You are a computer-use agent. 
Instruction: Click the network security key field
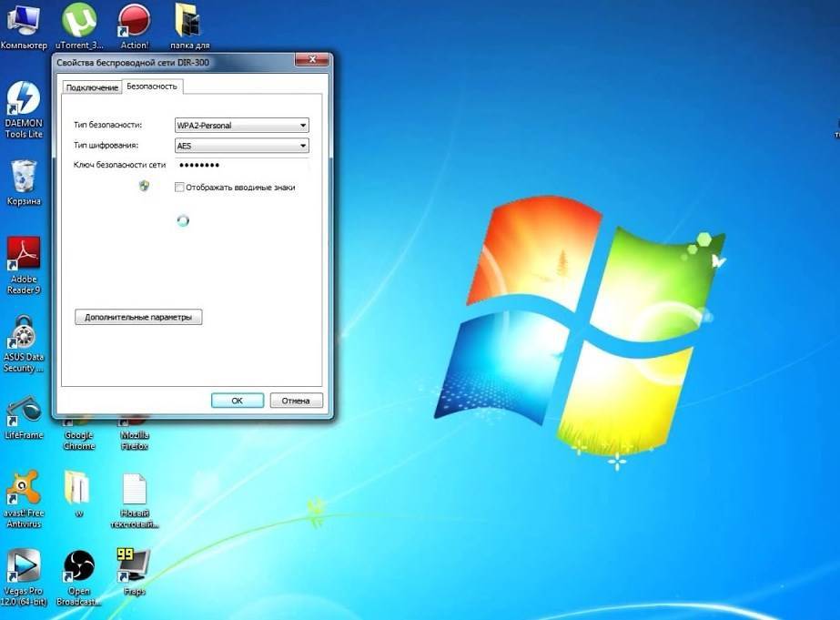tap(241, 165)
